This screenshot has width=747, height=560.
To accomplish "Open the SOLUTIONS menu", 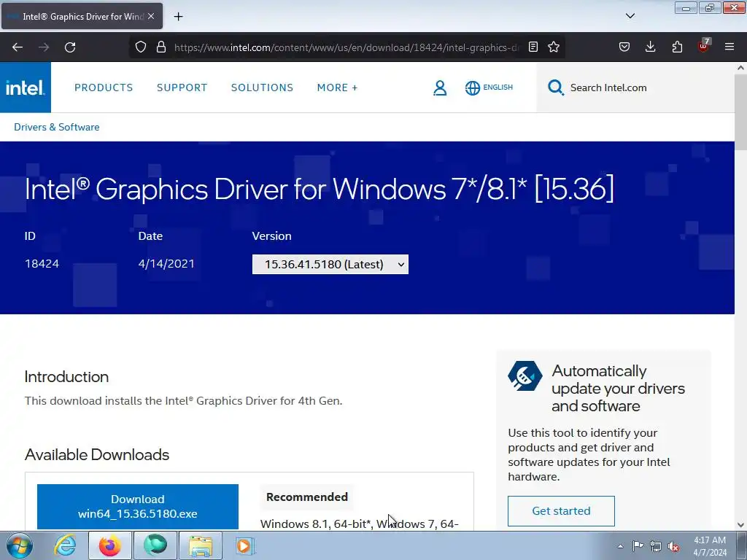I will 262,87.
